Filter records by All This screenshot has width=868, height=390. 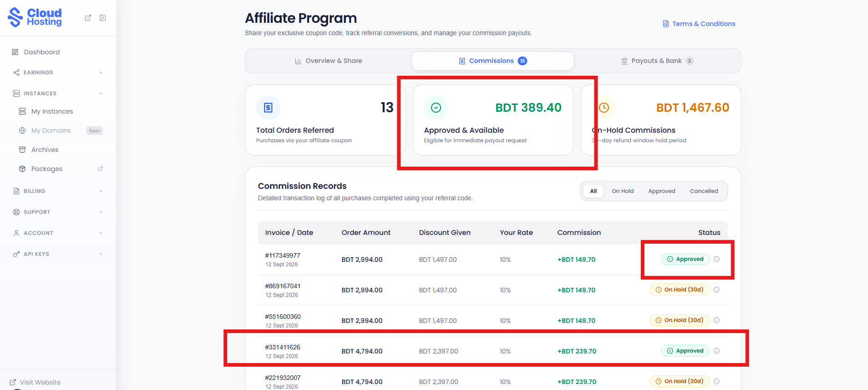pyautogui.click(x=593, y=191)
